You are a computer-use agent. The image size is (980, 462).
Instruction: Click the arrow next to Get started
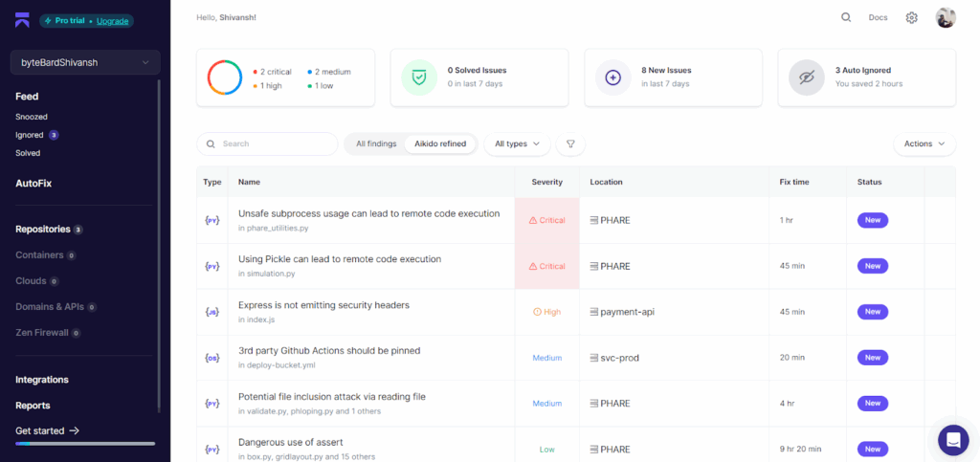75,430
